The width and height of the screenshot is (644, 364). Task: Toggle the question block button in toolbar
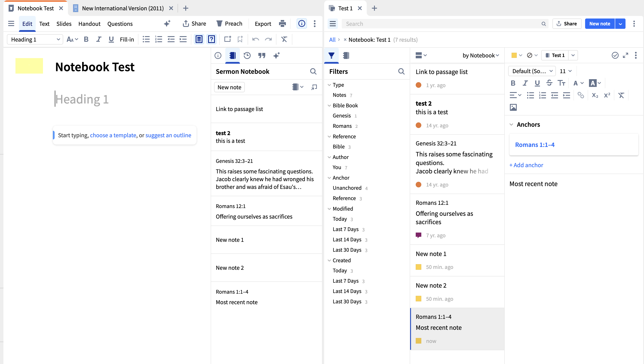pyautogui.click(x=212, y=39)
